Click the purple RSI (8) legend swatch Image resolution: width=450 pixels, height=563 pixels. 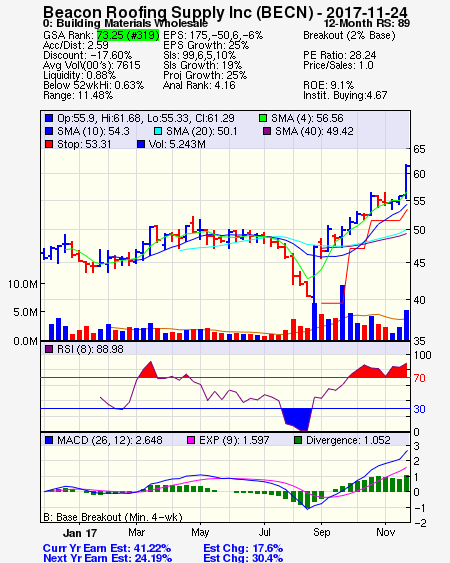[49, 349]
